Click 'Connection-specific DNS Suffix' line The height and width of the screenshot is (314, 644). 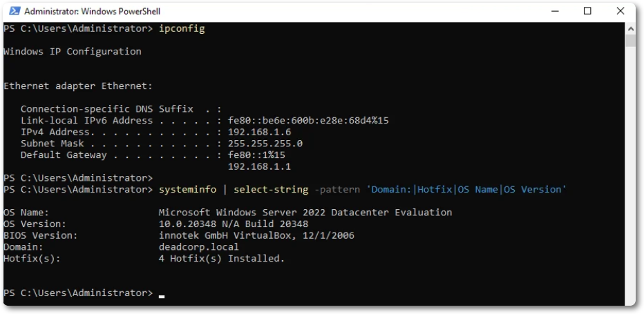point(121,109)
